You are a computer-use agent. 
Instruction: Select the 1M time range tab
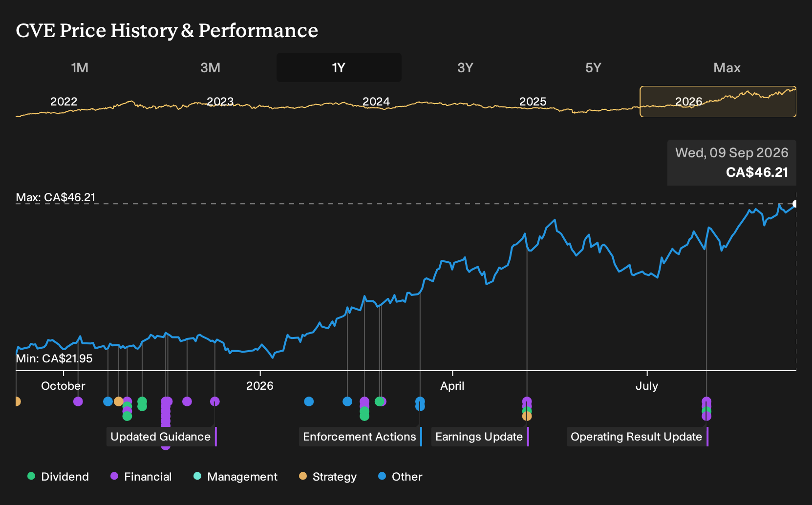[x=80, y=67]
